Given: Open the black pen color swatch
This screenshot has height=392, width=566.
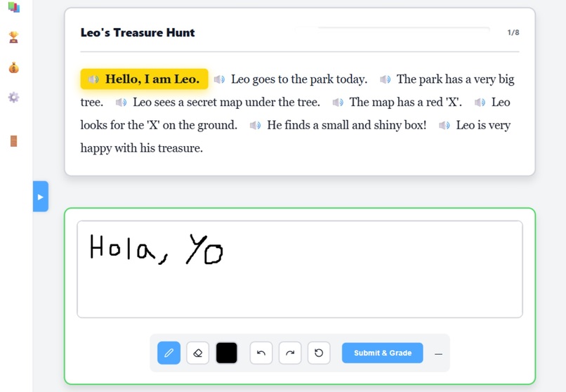Looking at the screenshot, I should coord(227,353).
